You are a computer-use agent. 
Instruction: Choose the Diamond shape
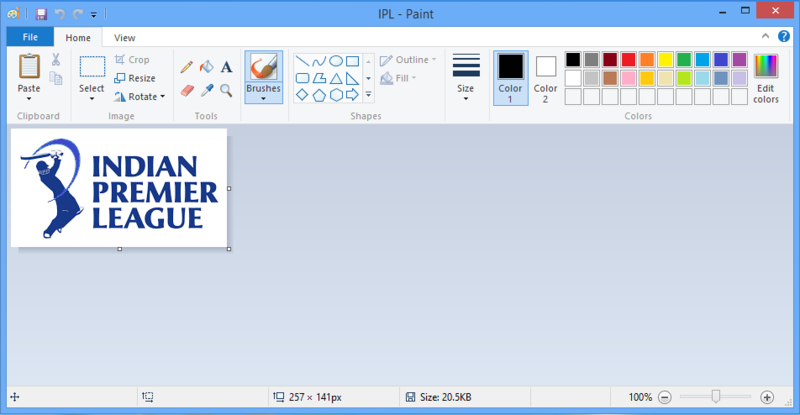point(302,94)
